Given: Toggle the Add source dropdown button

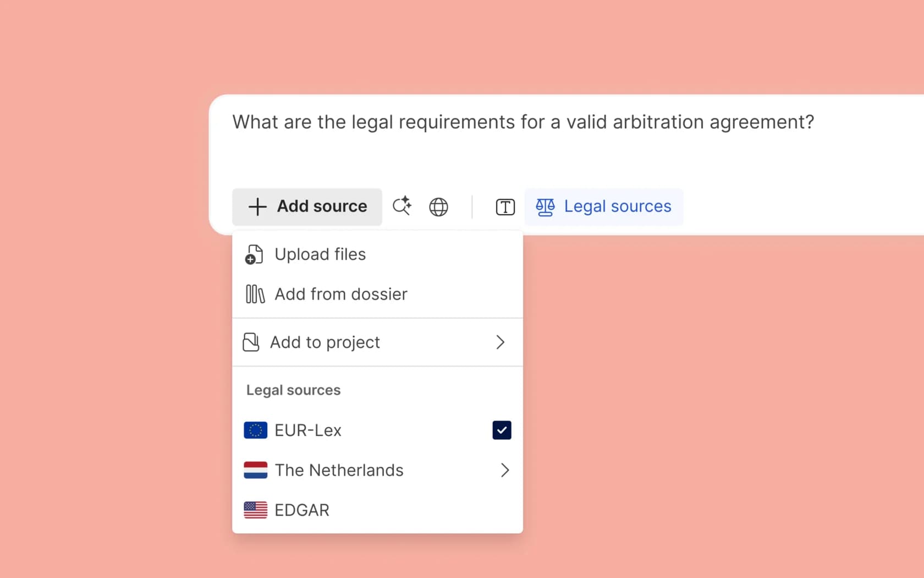Looking at the screenshot, I should point(307,206).
